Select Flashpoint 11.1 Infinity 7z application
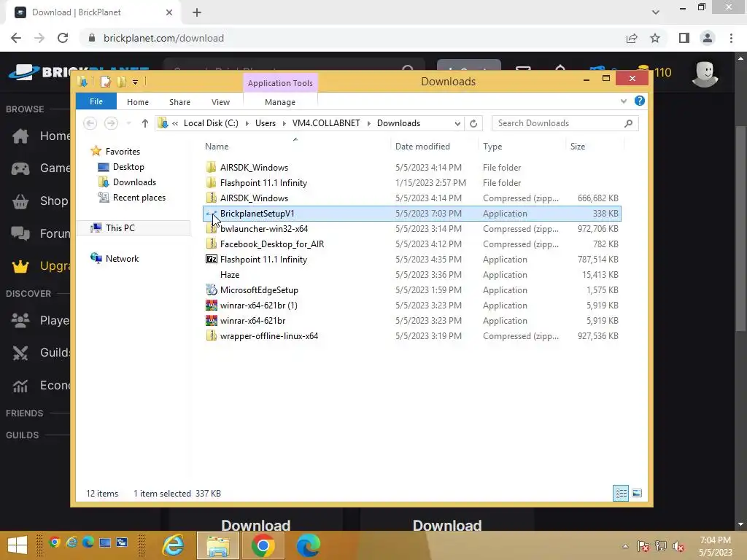Image resolution: width=747 pixels, height=560 pixels. (263, 260)
